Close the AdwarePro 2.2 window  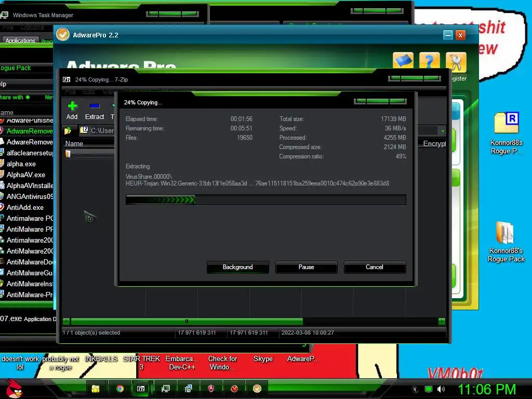(x=460, y=35)
